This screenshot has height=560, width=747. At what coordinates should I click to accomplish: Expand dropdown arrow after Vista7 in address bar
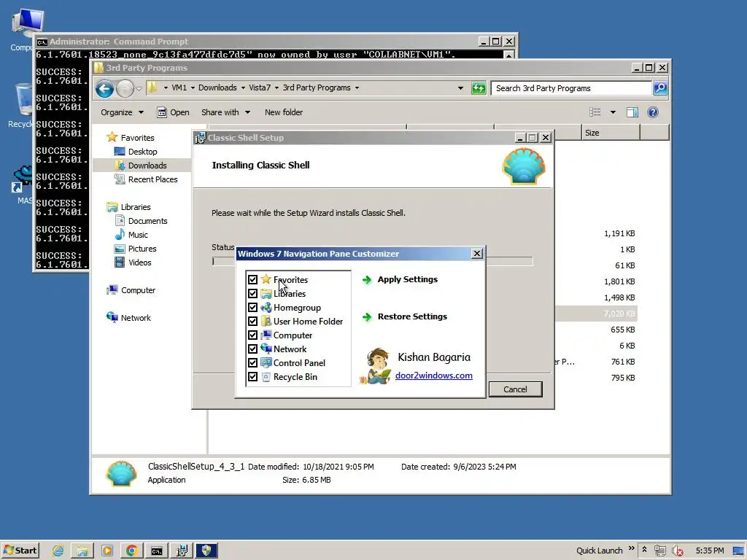276,88
